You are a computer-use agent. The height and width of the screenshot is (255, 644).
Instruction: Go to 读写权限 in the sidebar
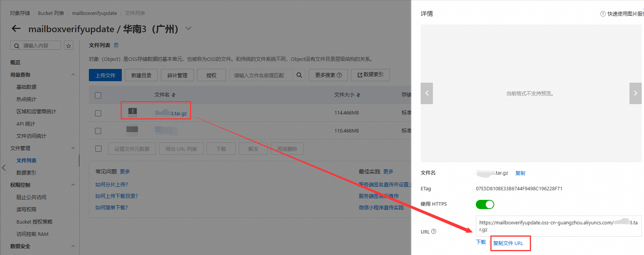(x=26, y=209)
